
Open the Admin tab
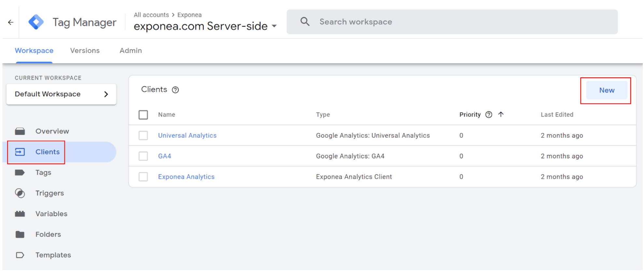[x=131, y=51]
